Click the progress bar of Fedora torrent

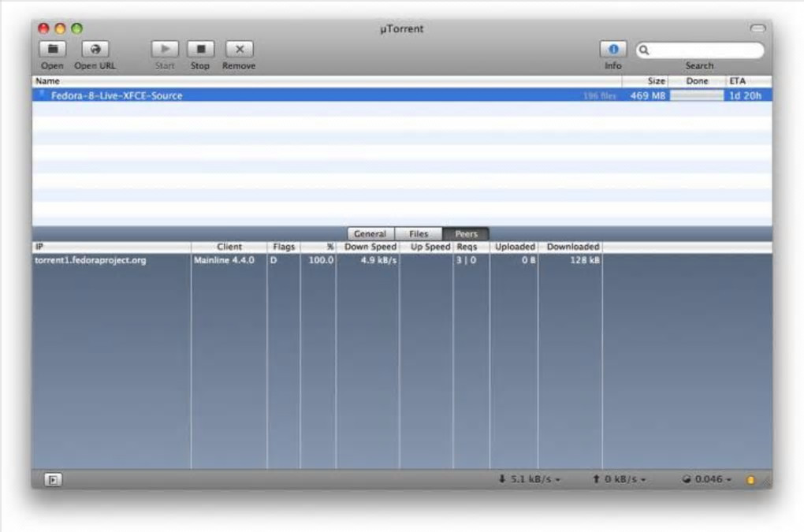[x=697, y=95]
